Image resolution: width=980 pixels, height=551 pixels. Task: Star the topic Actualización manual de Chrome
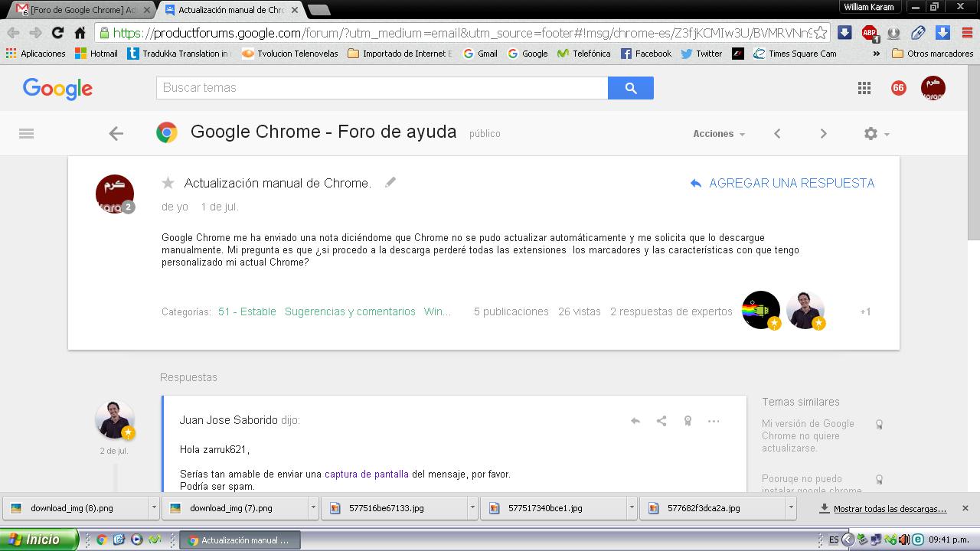pyautogui.click(x=168, y=183)
